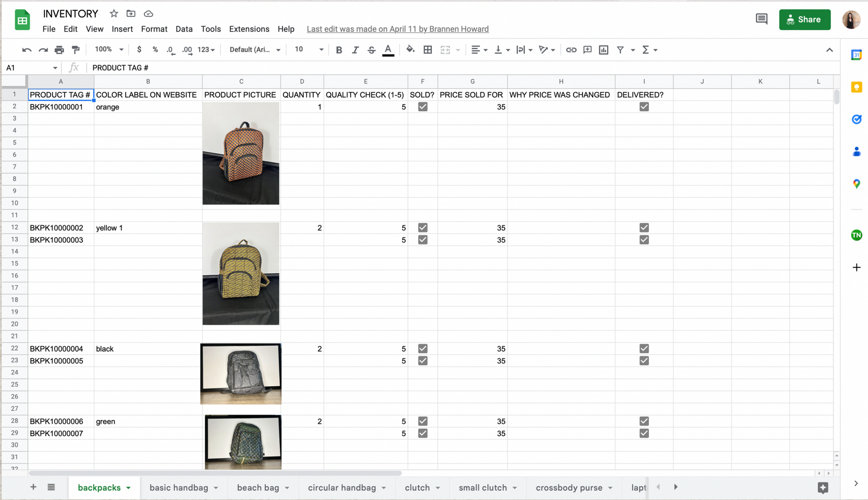
Task: Switch to the beach bag sheet
Action: tap(258, 487)
